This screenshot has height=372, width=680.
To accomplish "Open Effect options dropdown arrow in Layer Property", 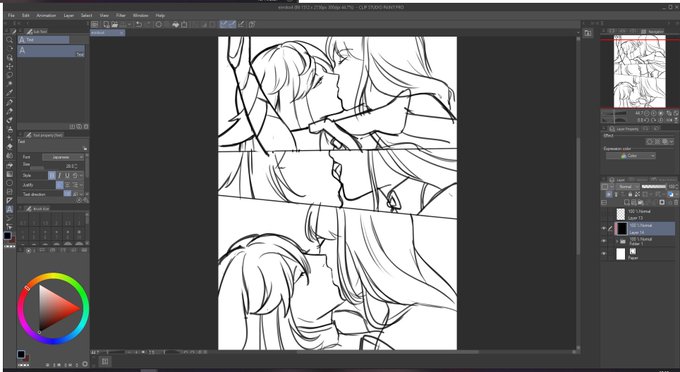I will [672, 142].
